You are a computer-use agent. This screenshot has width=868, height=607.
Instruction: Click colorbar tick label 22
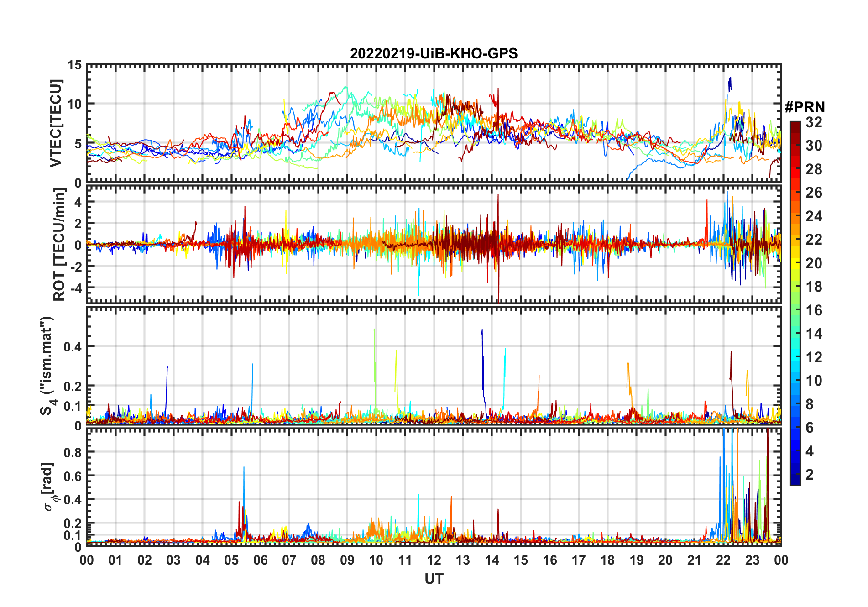[x=814, y=239]
